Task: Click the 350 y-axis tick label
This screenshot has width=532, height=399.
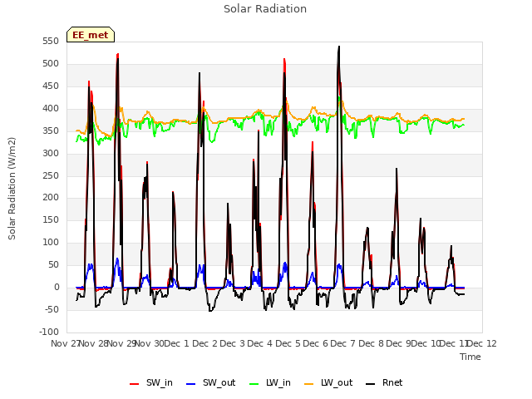Action: (x=51, y=131)
